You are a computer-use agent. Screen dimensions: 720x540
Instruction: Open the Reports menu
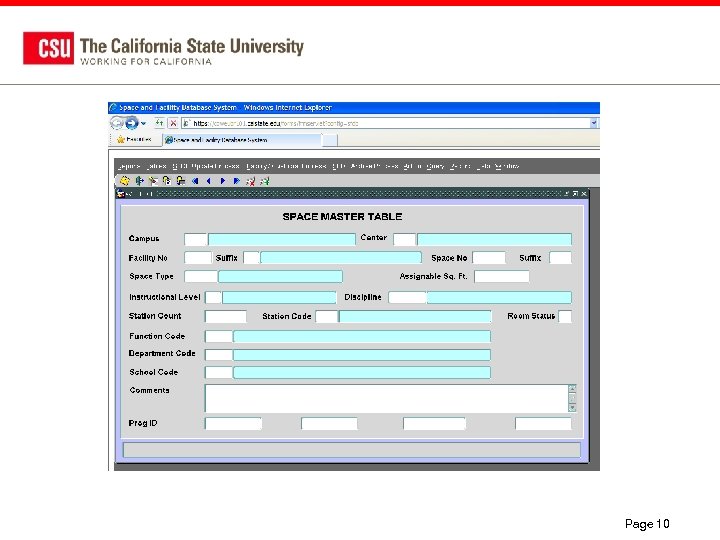pos(129,166)
